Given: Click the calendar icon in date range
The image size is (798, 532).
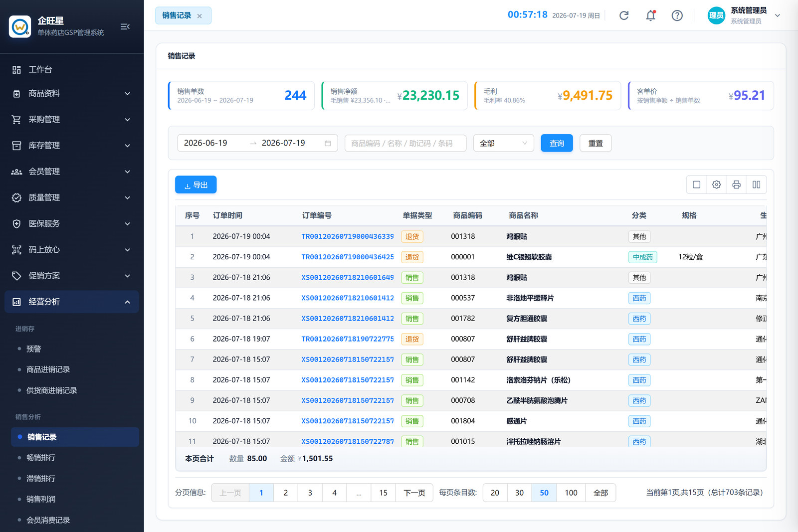Looking at the screenshot, I should [328, 143].
